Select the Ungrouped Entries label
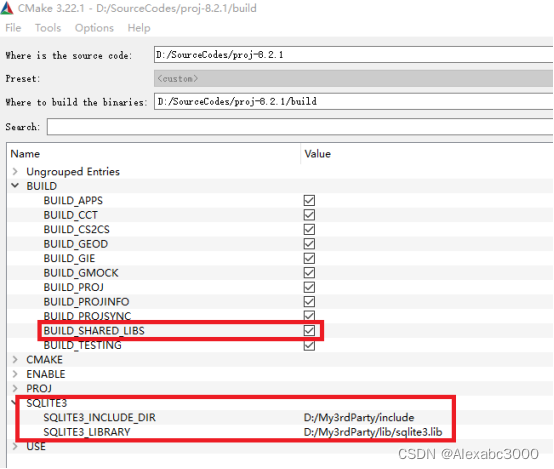This screenshot has width=554, height=469. click(73, 171)
